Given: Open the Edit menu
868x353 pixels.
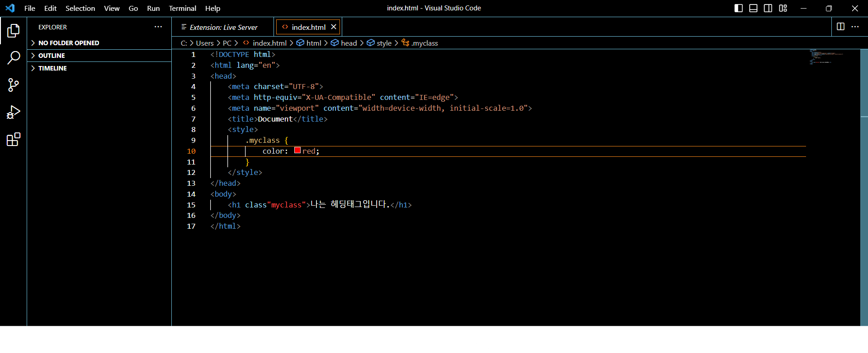Looking at the screenshot, I should [50, 8].
